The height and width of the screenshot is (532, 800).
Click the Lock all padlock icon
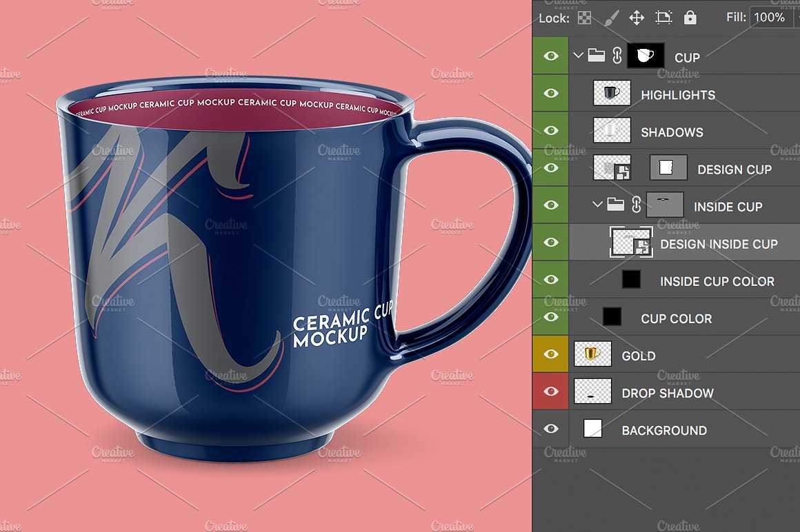(690, 17)
